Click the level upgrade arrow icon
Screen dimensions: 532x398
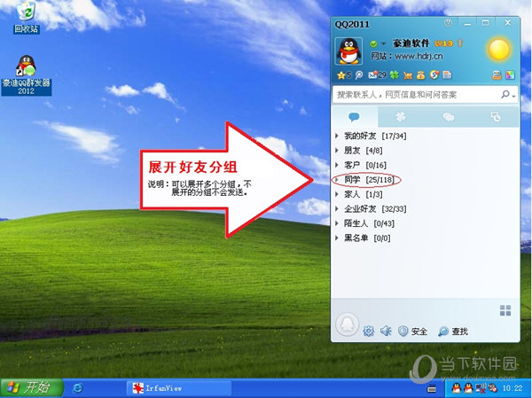click(x=460, y=43)
